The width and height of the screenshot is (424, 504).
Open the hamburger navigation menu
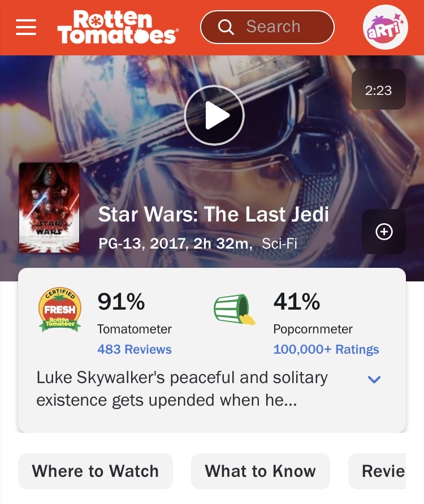[x=26, y=27]
